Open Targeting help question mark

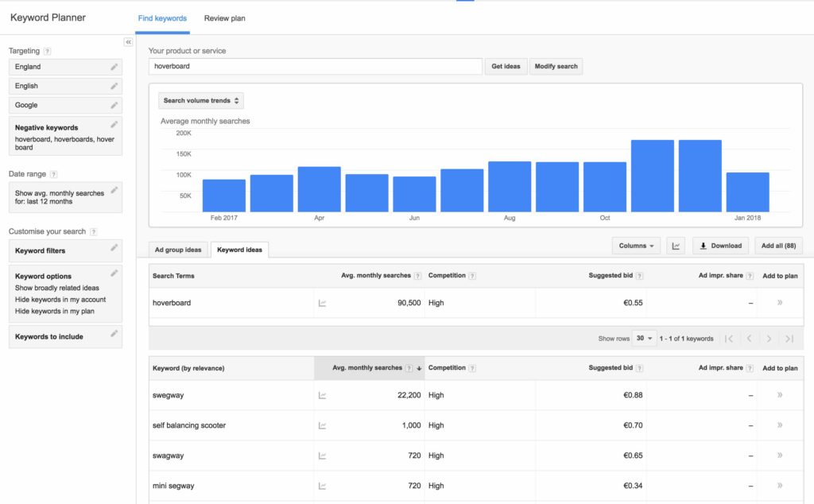(47, 51)
